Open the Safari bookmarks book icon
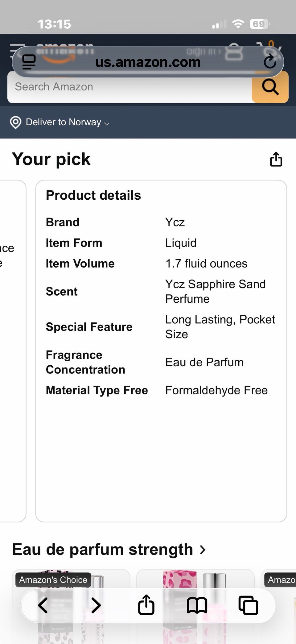The height and width of the screenshot is (644, 296). coord(197,605)
